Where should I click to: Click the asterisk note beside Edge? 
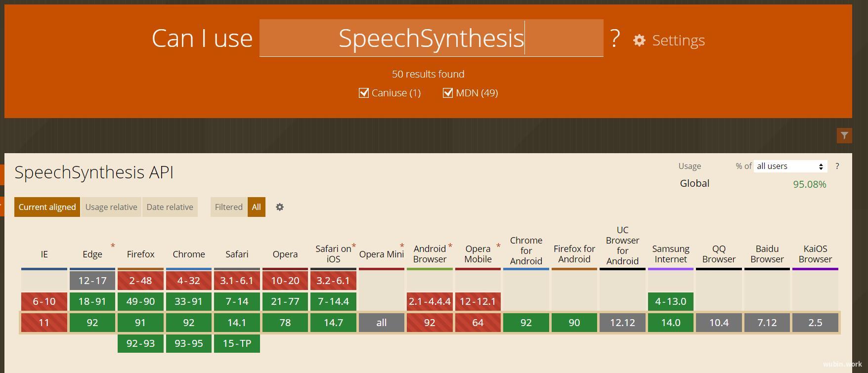coord(113,246)
